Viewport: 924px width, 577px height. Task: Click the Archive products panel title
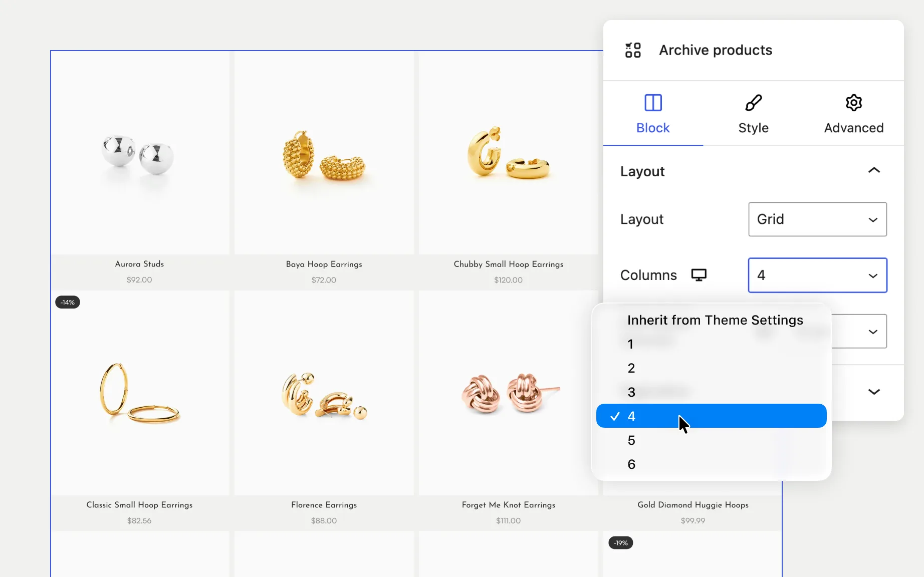point(716,50)
